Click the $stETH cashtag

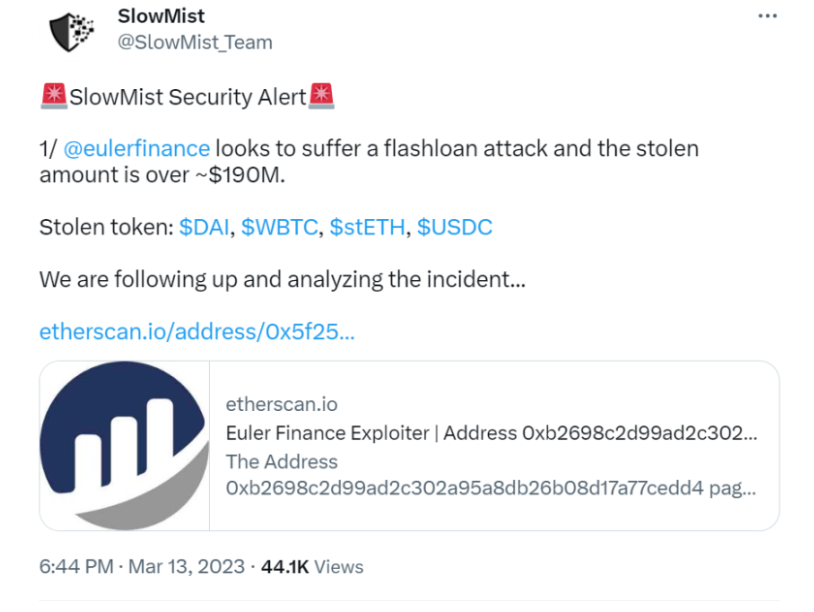tap(367, 227)
